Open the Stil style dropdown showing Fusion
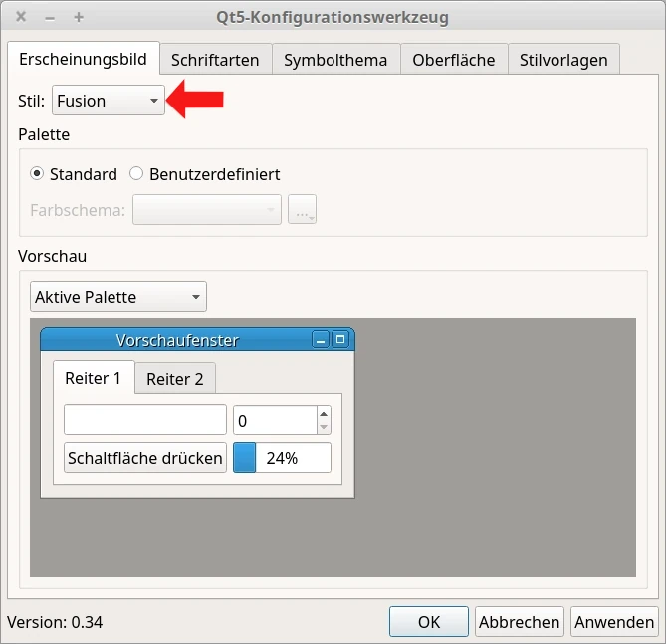The width and height of the screenshot is (666, 644). coord(109,101)
